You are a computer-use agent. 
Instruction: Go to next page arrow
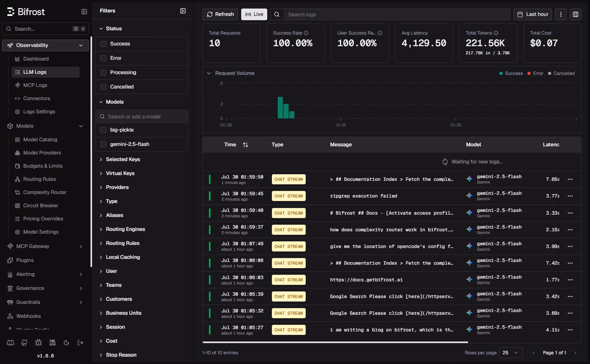pyautogui.click(x=575, y=353)
